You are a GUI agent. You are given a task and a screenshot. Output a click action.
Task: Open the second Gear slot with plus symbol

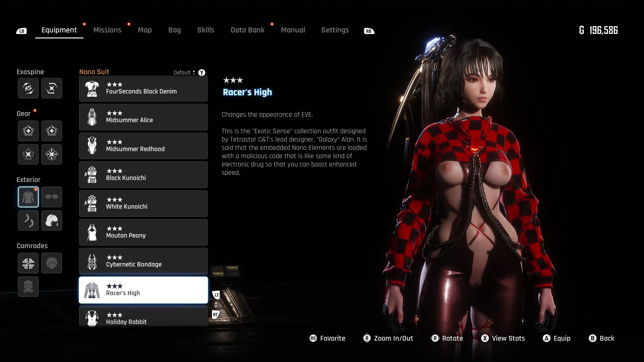pyautogui.click(x=52, y=131)
